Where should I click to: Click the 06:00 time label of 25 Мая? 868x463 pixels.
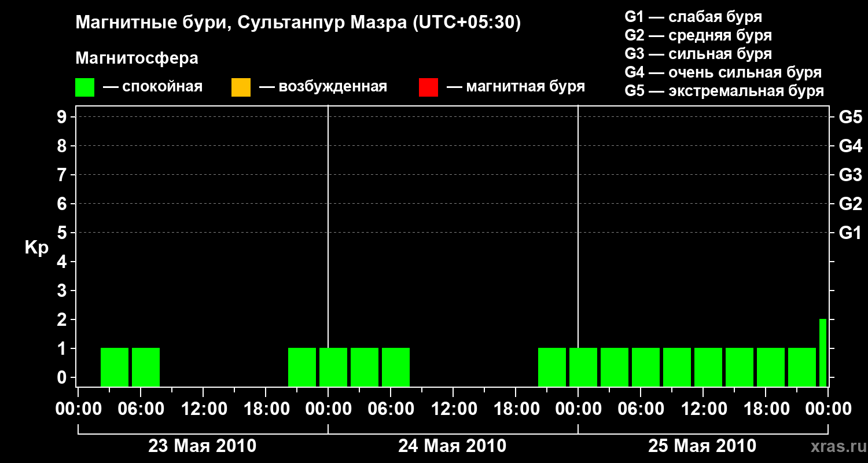(x=640, y=409)
